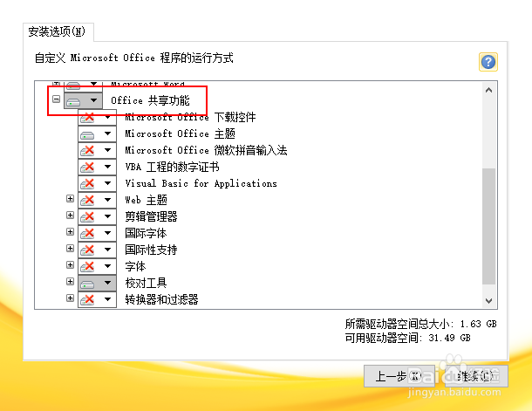Click unavailable icon for Microsoft Office 下载控件

tap(87, 118)
